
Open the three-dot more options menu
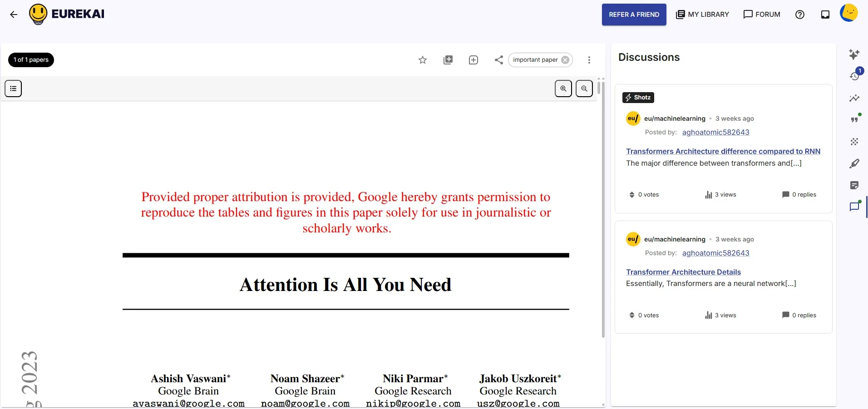[589, 60]
